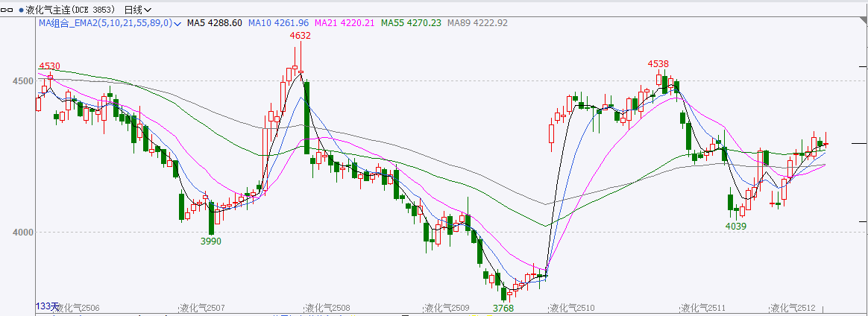Expand the MA组合_EMA2 indicator dropdown arrow
This screenshot has width=868, height=316.
[x=177, y=24]
